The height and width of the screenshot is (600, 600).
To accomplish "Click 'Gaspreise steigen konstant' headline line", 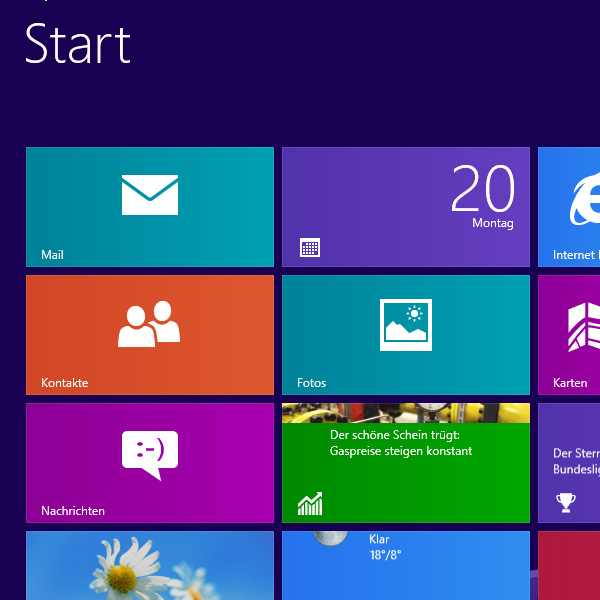I will pos(401,451).
